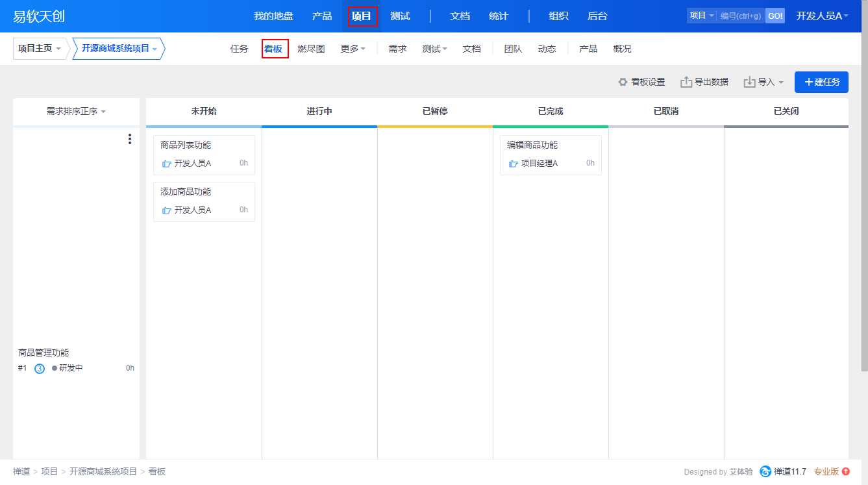The width and height of the screenshot is (868, 485).
Task: Select 项目 in top navigation
Action: click(x=362, y=16)
